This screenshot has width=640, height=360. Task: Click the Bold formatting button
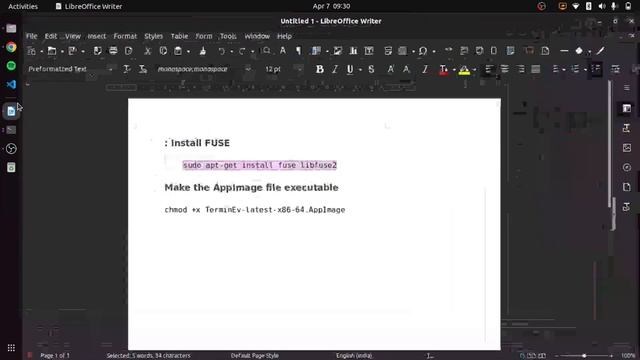coord(320,69)
